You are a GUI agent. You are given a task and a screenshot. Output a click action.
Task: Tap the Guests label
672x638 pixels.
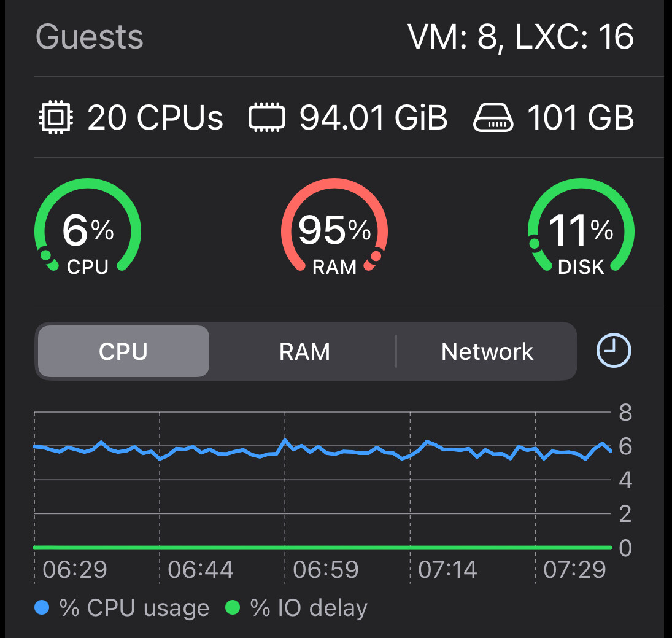[90, 37]
